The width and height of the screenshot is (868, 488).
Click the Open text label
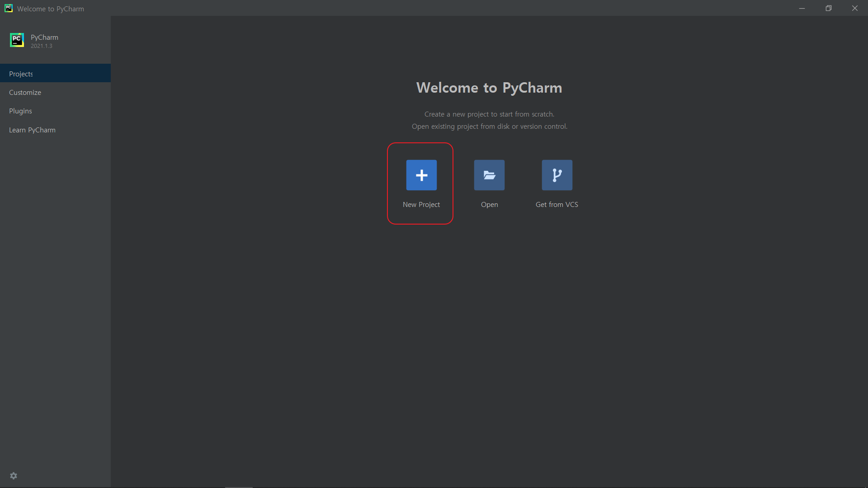[489, 204]
